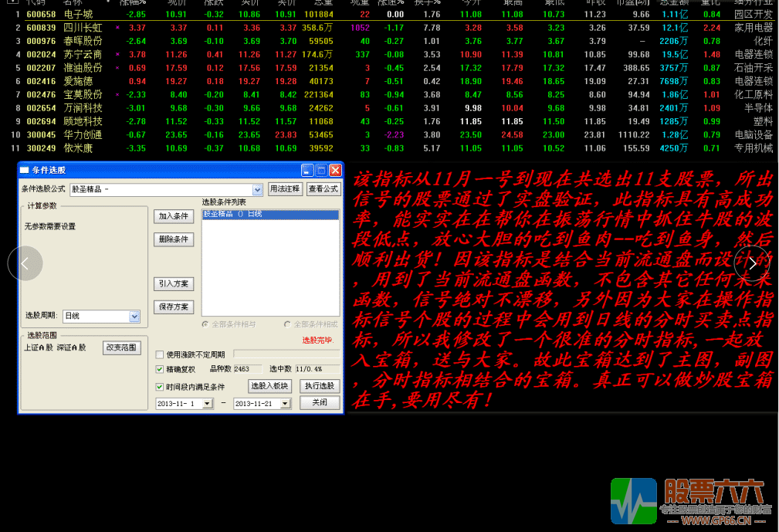This screenshot has width=779, height=532.
Task: Click the 选股完毕 status text
Action: pos(318,341)
